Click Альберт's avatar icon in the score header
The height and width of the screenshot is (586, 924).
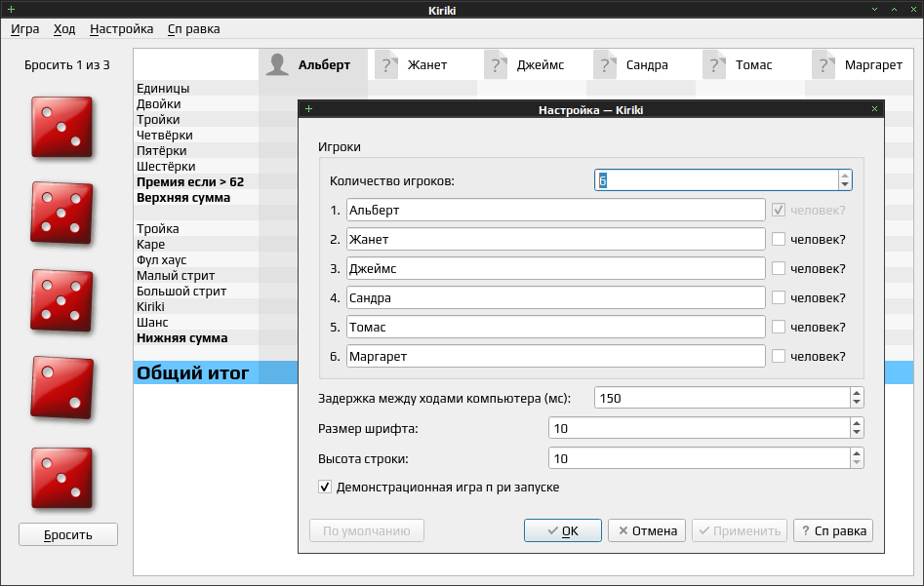[277, 64]
